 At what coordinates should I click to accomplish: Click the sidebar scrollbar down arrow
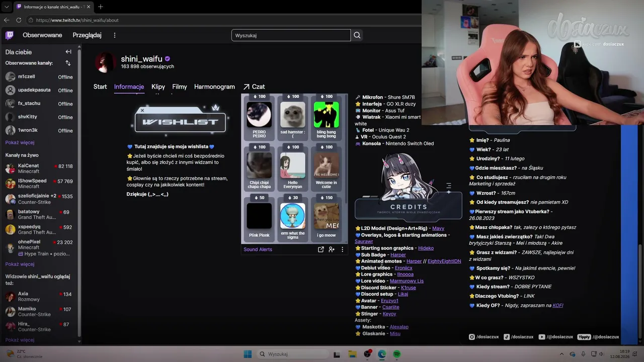pos(79,341)
